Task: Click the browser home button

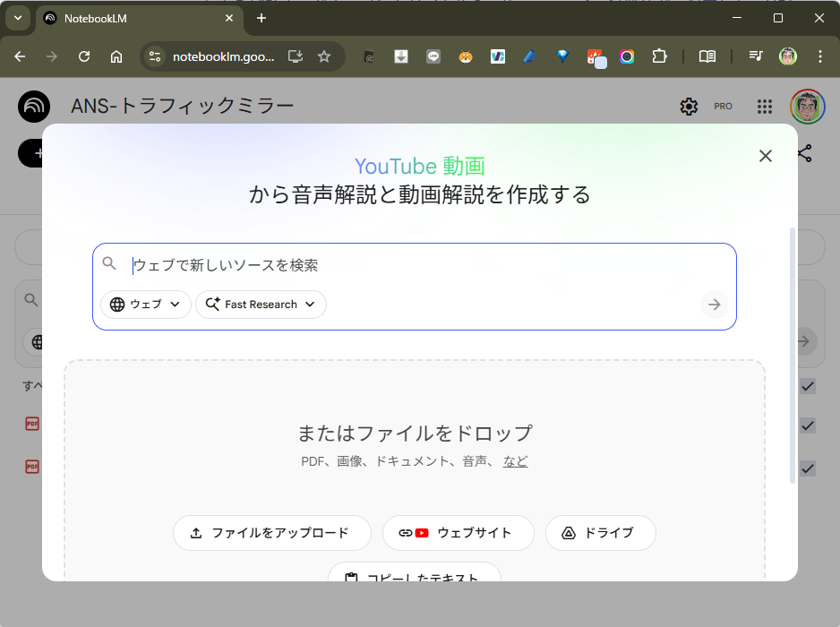Action: (x=116, y=56)
